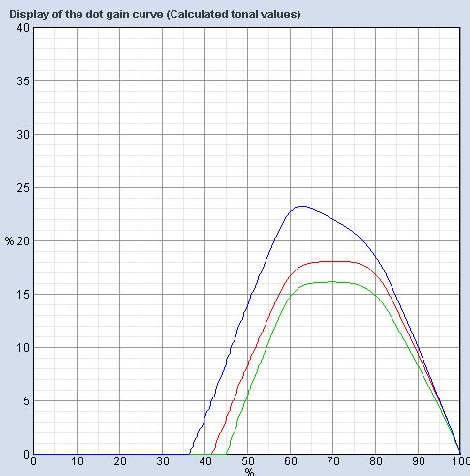The width and height of the screenshot is (470, 476).
Task: Click the x-axis label 80
Action: coord(376,461)
